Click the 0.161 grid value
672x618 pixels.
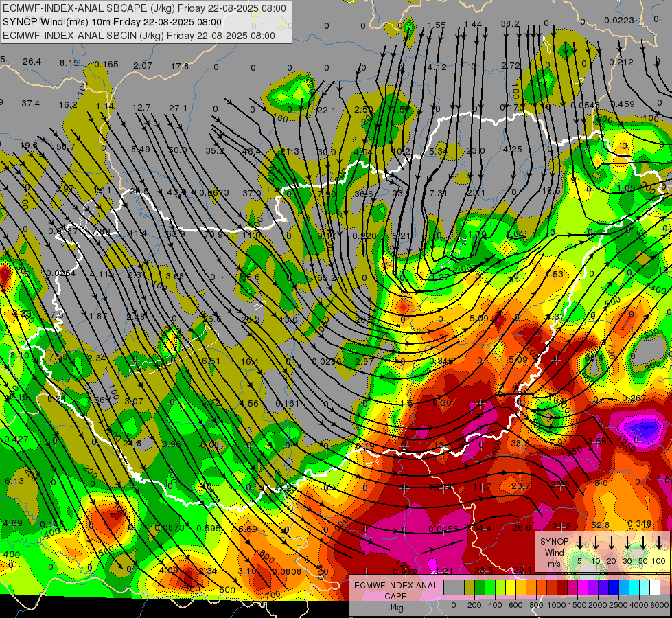[x=287, y=404]
